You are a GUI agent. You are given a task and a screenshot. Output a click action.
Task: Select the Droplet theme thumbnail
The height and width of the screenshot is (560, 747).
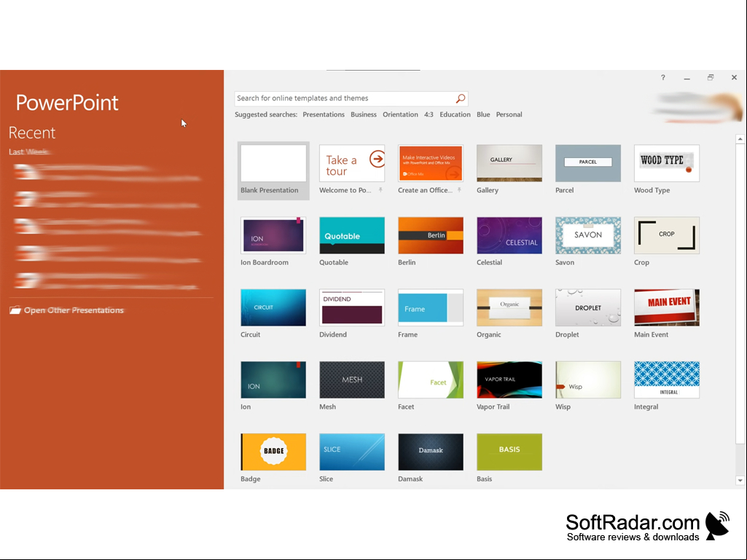588,307
